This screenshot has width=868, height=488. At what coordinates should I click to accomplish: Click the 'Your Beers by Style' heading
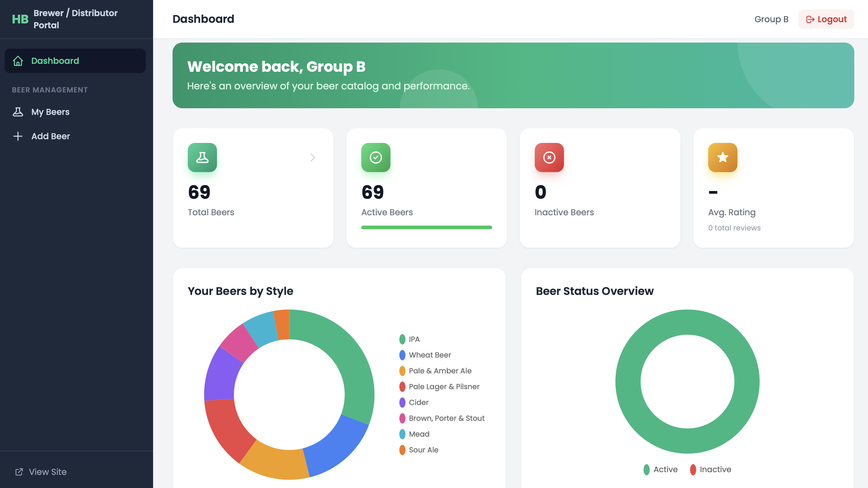tap(240, 291)
